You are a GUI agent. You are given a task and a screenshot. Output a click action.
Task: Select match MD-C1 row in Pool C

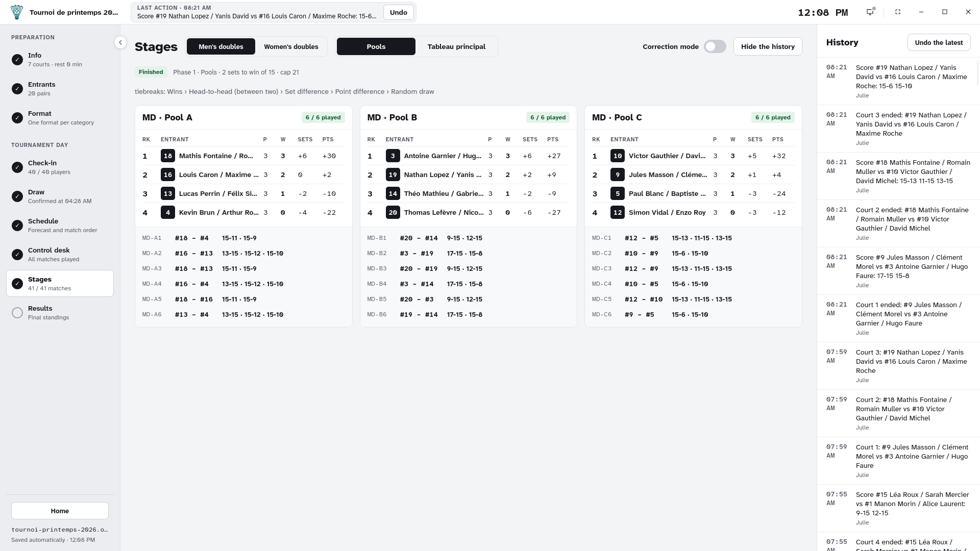coord(693,238)
